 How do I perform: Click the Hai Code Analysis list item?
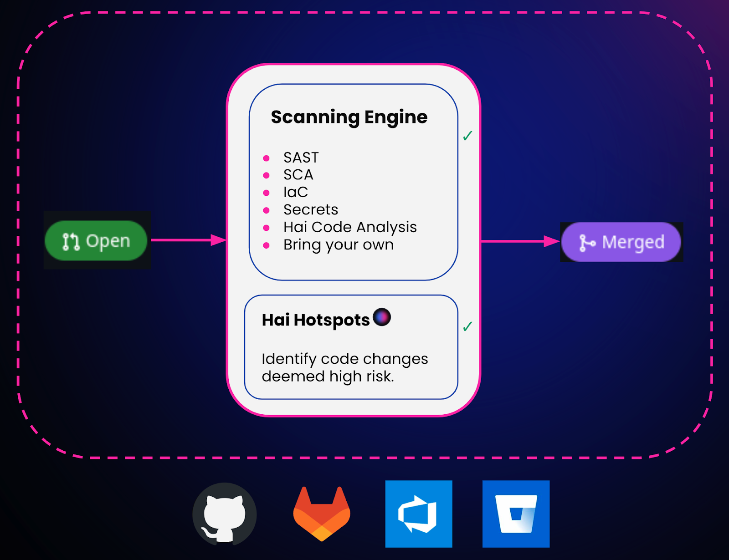pos(350,227)
